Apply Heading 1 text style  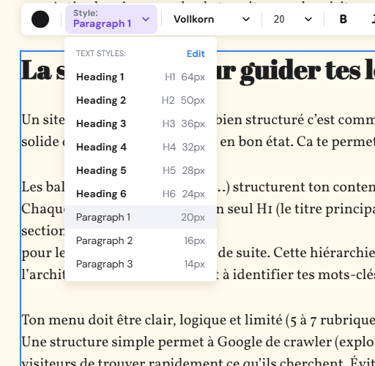(141, 77)
